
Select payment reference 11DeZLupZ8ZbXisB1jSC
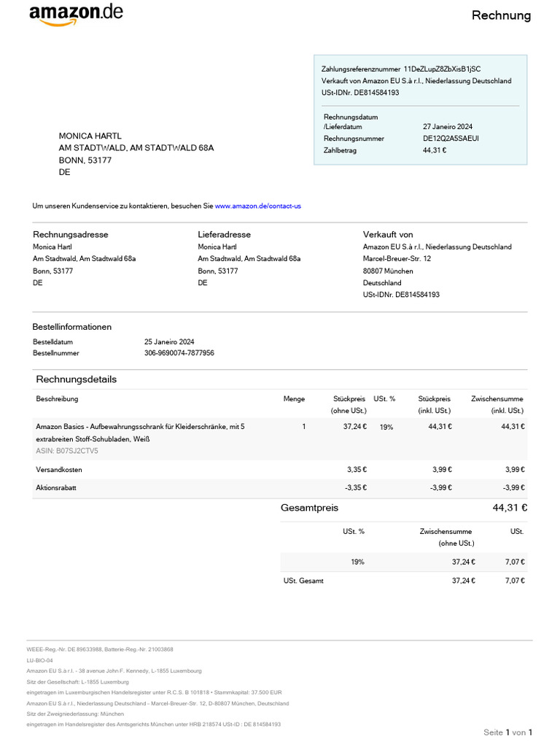click(442, 69)
